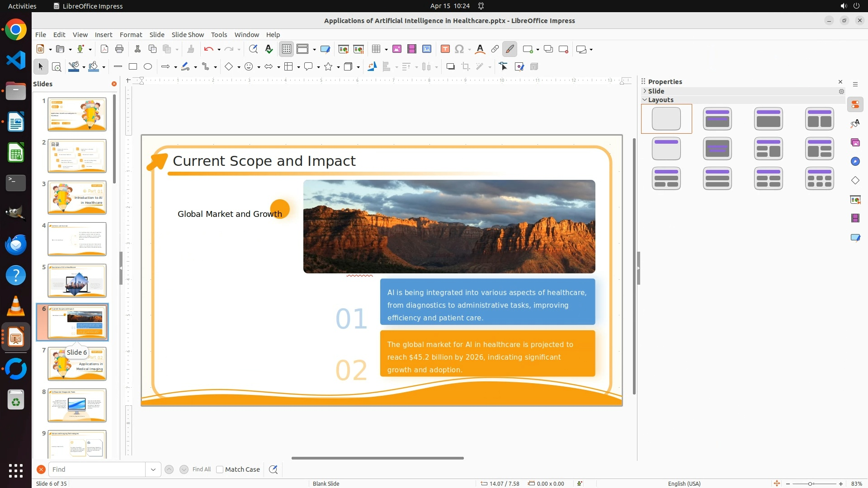Click the Find All button
The height and width of the screenshot is (488, 868).
201,469
